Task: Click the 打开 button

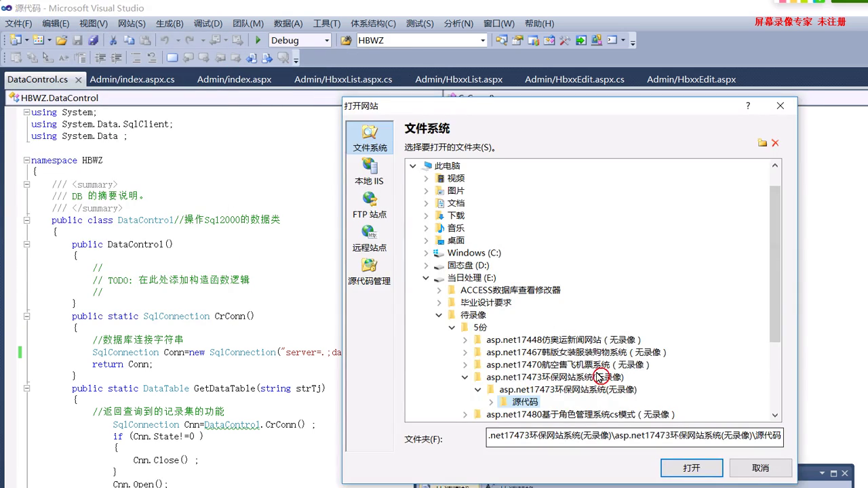Action: pyautogui.click(x=691, y=468)
